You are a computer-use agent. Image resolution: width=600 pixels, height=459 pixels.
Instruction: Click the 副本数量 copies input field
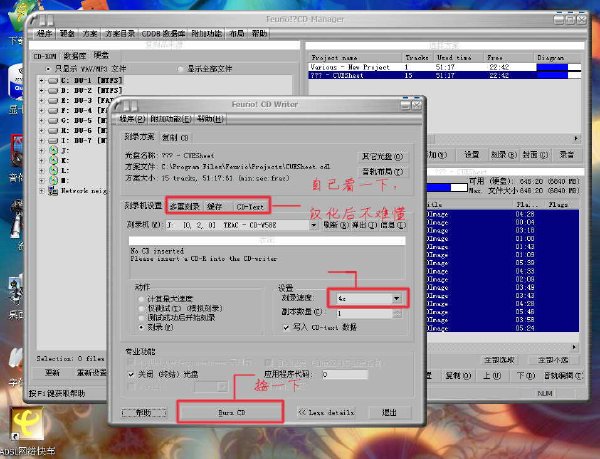pyautogui.click(x=365, y=314)
